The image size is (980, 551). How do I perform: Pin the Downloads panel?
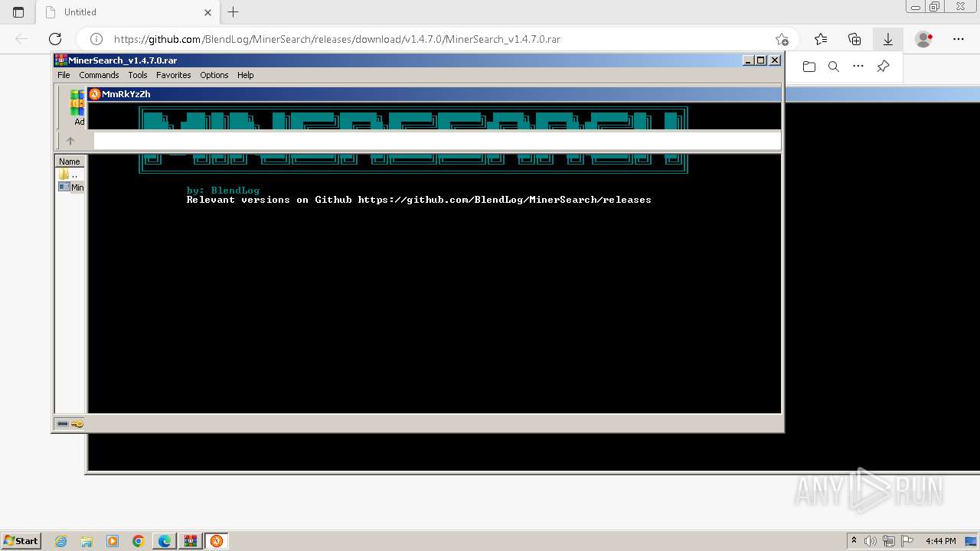tap(883, 67)
